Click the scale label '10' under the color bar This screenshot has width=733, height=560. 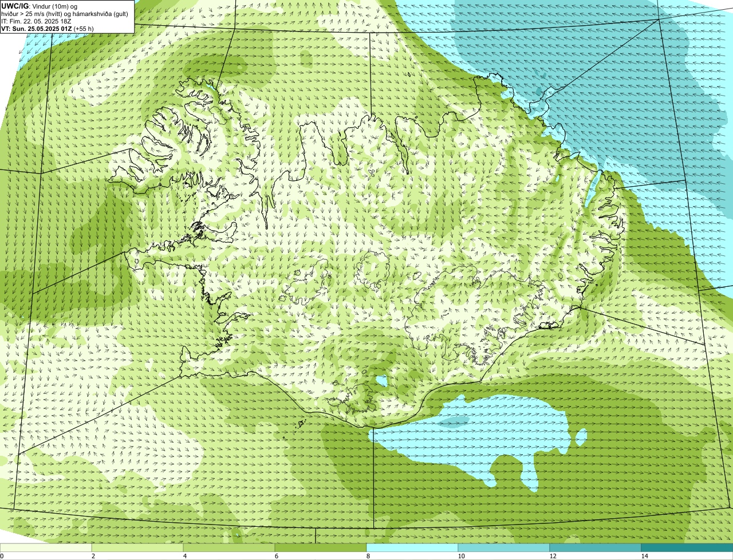[x=461, y=556]
